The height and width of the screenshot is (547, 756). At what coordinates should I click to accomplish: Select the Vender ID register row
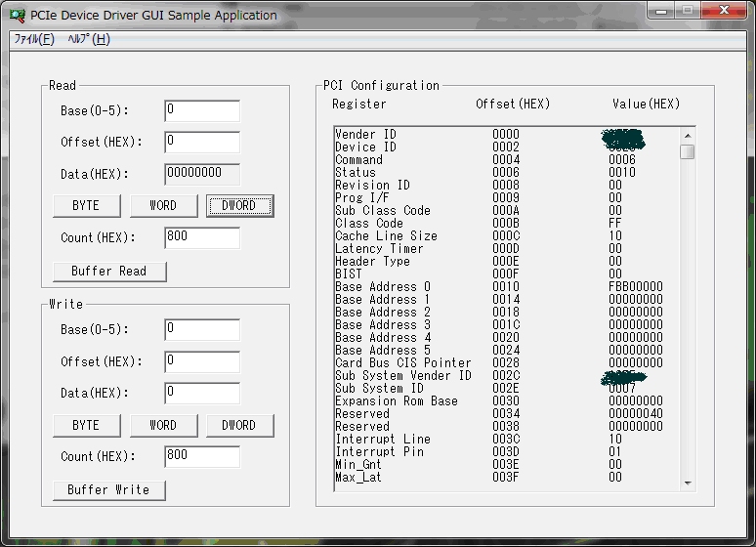pyautogui.click(x=507, y=134)
